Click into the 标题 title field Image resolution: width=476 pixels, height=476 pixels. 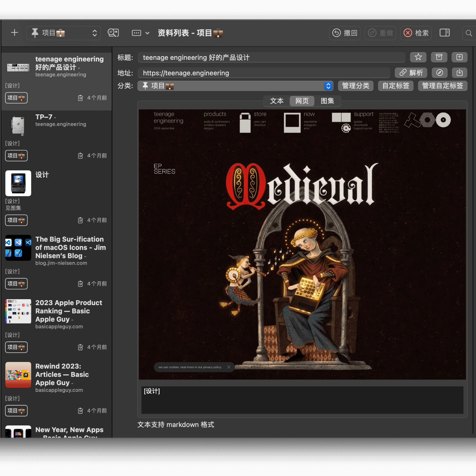[271, 57]
